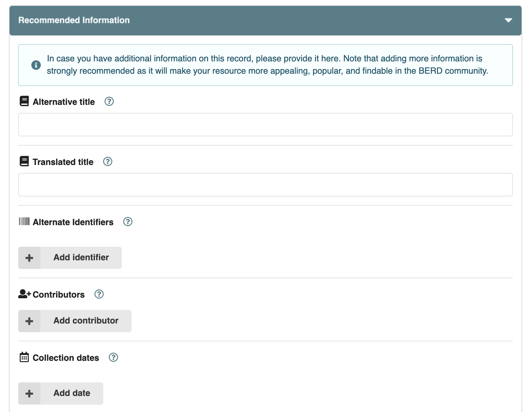532x412 pixels.
Task: Click the barcode icon beside Alternate Identifiers
Action: point(24,221)
